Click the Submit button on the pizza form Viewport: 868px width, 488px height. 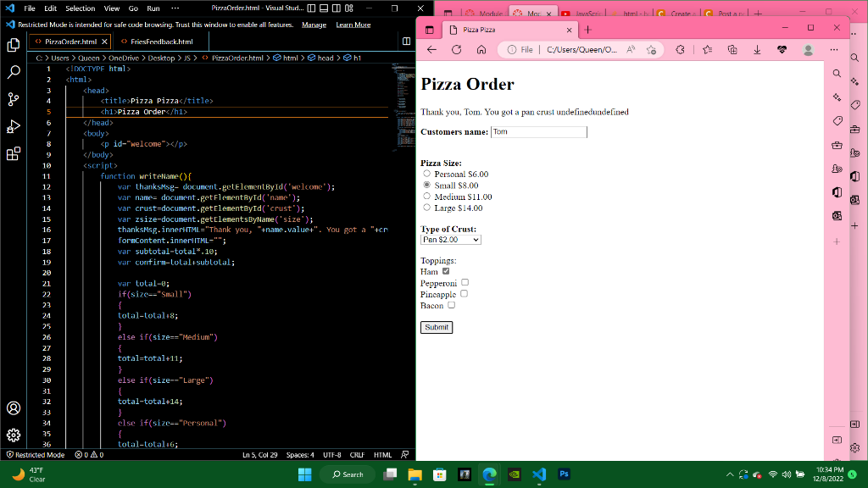coord(436,327)
